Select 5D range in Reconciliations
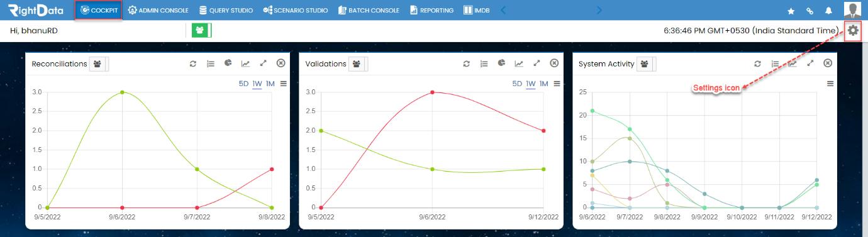This screenshot has width=868, height=237. click(x=244, y=84)
